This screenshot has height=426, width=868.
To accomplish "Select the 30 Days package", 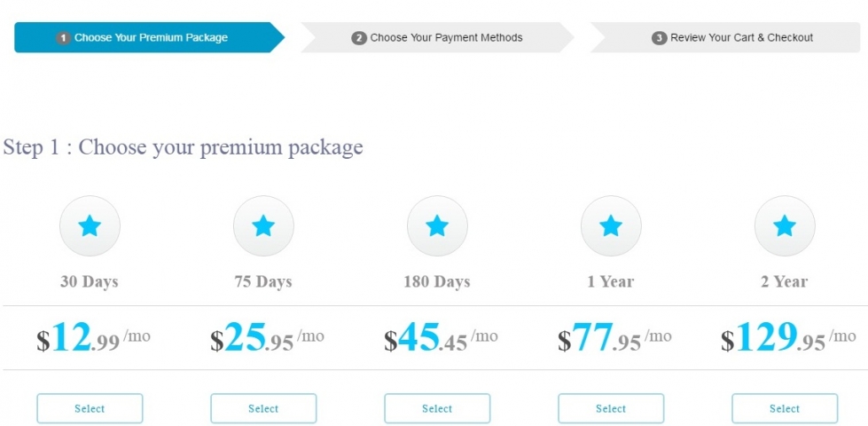I will 90,408.
